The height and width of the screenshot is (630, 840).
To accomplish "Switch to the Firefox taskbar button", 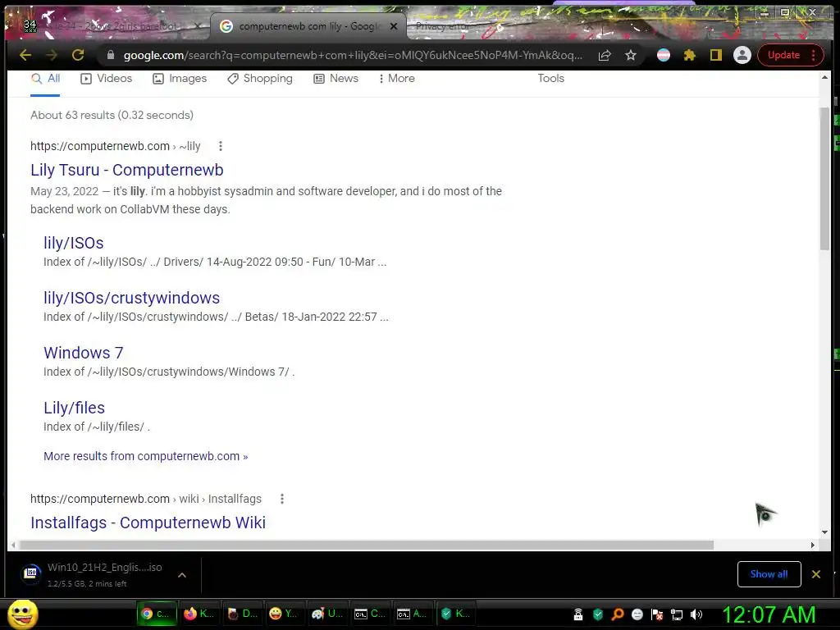I will point(199,614).
